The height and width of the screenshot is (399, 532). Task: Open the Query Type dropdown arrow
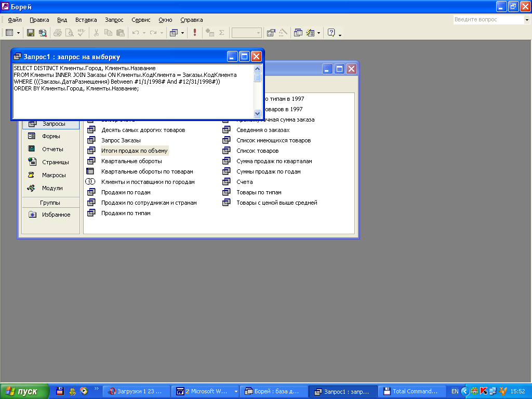tap(182, 33)
